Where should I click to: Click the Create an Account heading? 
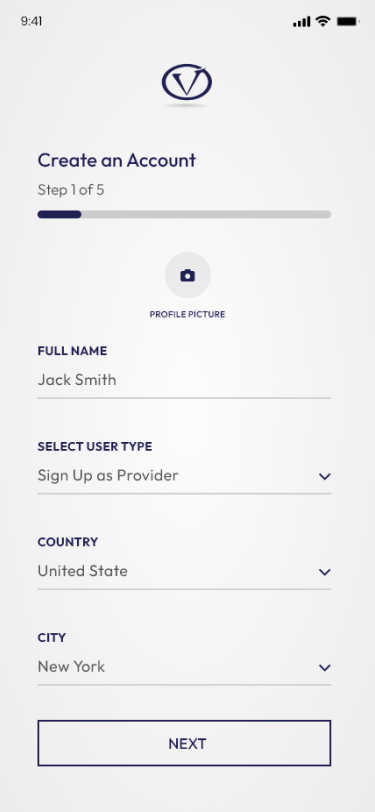pos(117,160)
